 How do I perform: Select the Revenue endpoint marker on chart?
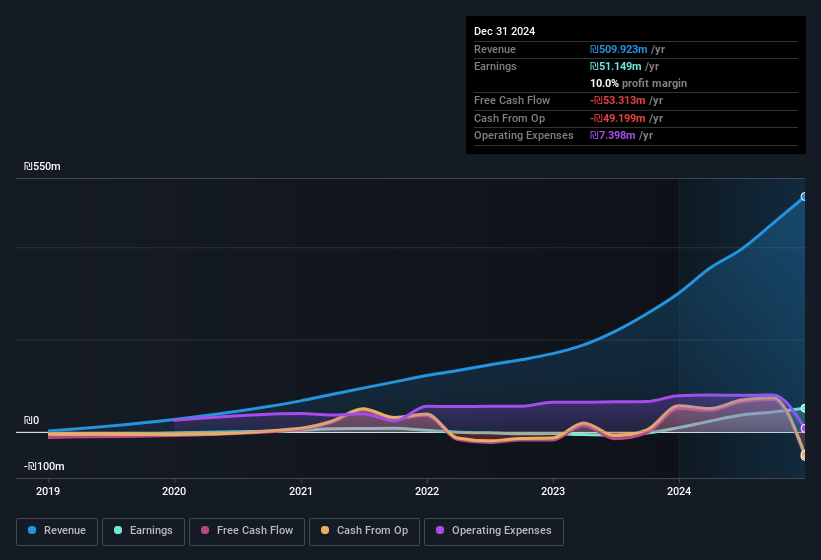pos(804,197)
